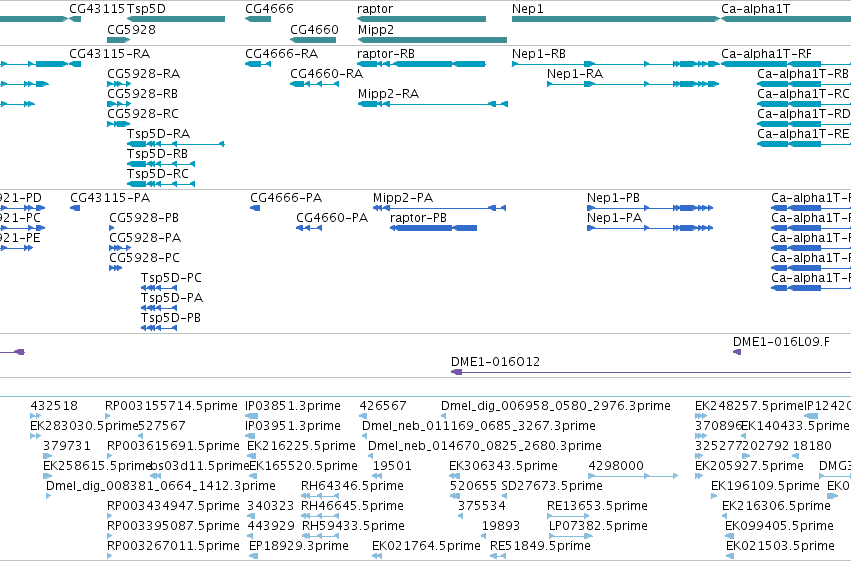Select EST RH64346.5prime
This screenshot has height=561, width=851.
(352, 486)
